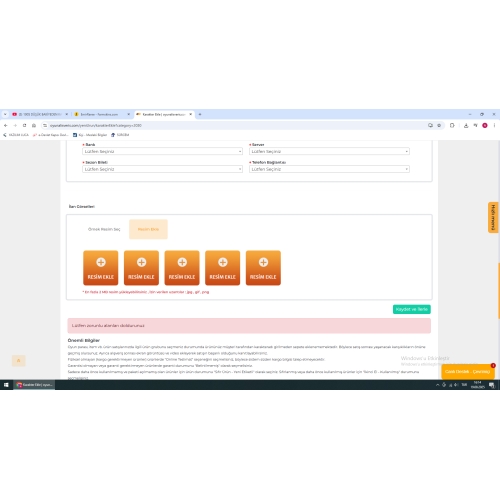Open the Telefon Bağlantısı dropdown

click(329, 169)
